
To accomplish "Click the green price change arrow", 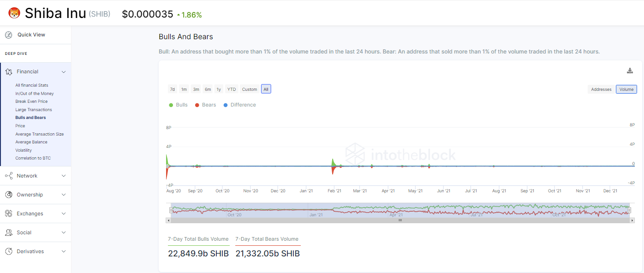I will 178,15.
